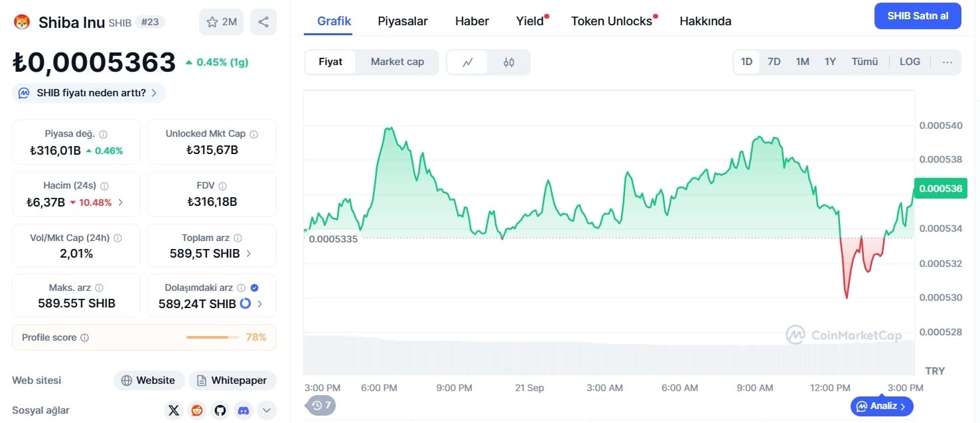Open the Piyasalar tab

tap(403, 21)
